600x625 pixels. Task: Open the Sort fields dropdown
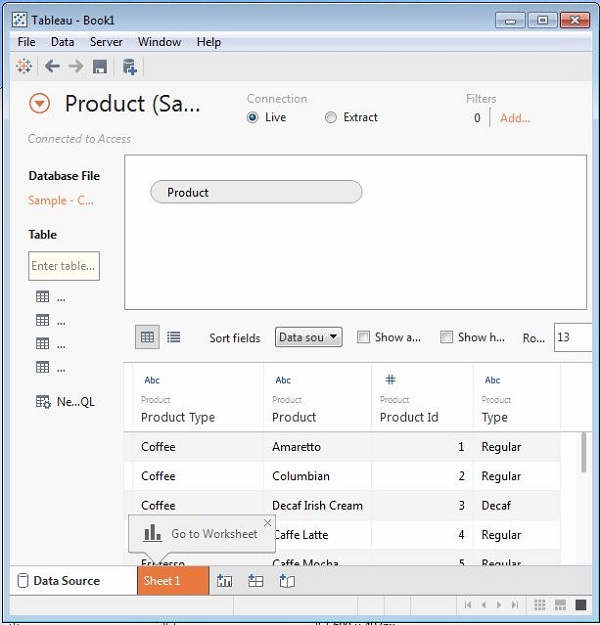coord(308,337)
